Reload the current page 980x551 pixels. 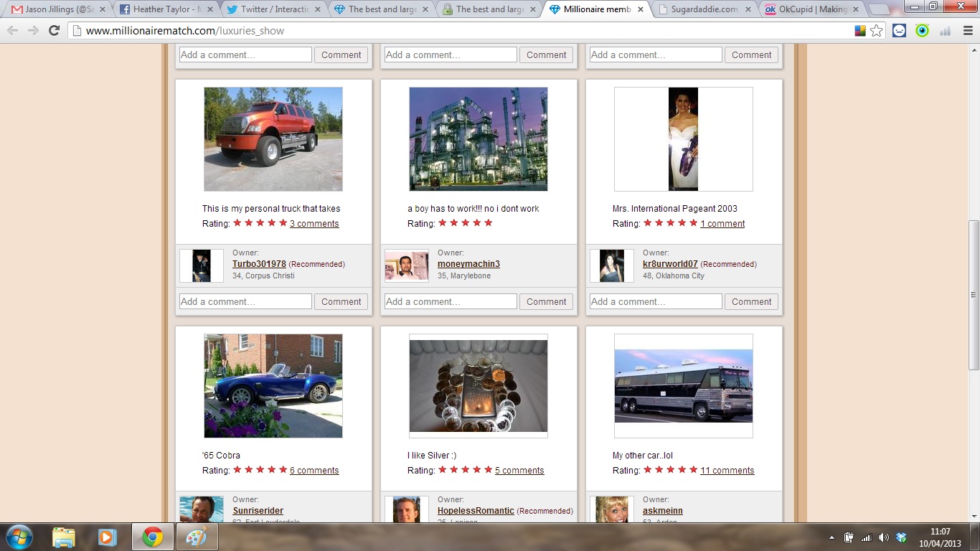pyautogui.click(x=54, y=30)
